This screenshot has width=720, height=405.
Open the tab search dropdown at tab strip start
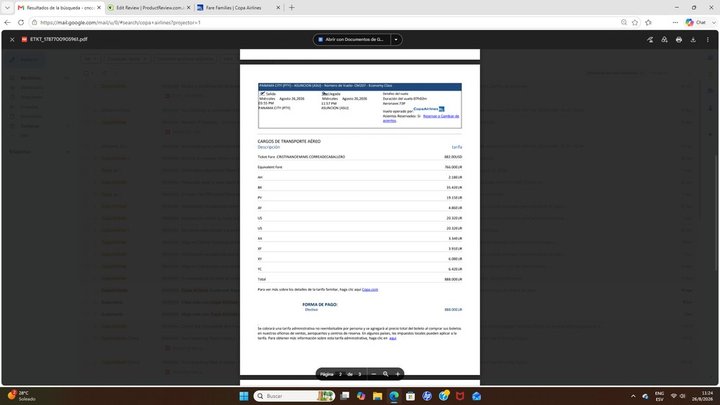pyautogui.click(x=7, y=8)
